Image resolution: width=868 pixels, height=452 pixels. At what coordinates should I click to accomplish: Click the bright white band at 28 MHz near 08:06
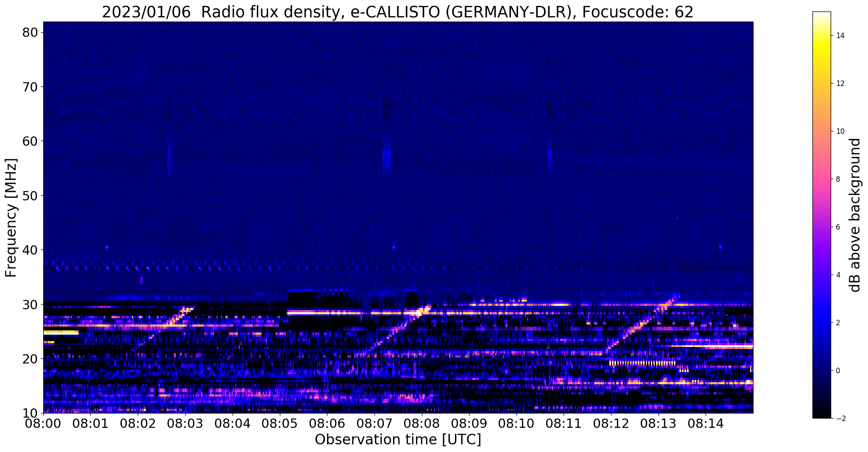click(x=324, y=313)
